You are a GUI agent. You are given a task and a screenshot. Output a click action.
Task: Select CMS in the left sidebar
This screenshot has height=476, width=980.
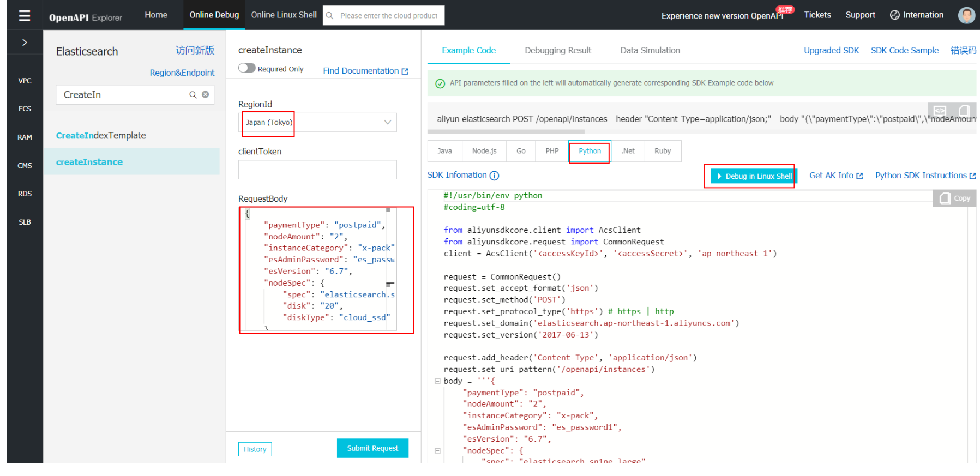[x=25, y=166]
